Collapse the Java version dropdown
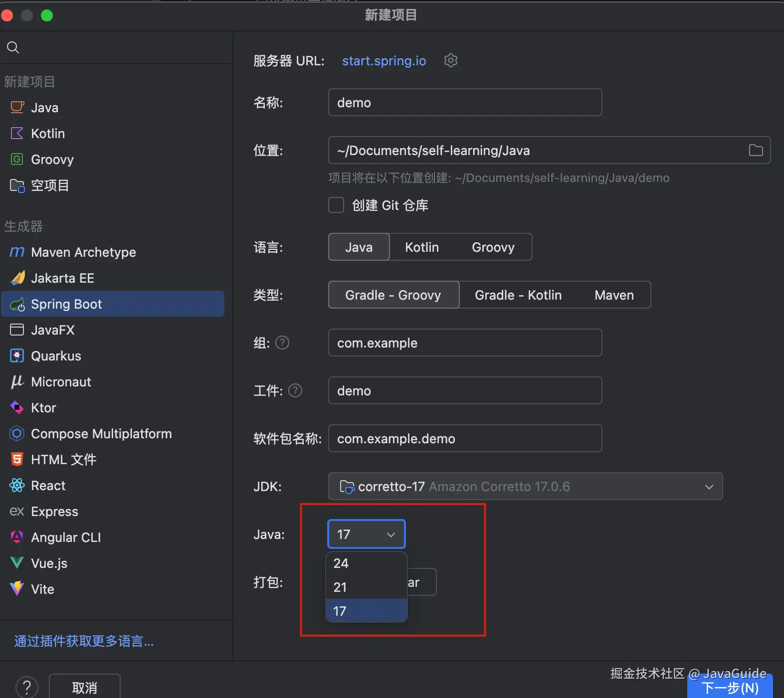Screen dimensions: 784x698 point(366,534)
